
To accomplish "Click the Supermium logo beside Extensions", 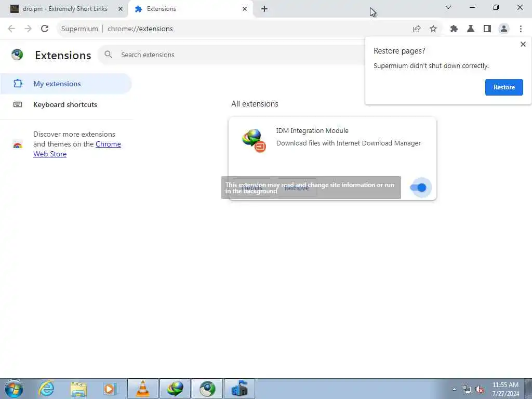I will tap(17, 54).
